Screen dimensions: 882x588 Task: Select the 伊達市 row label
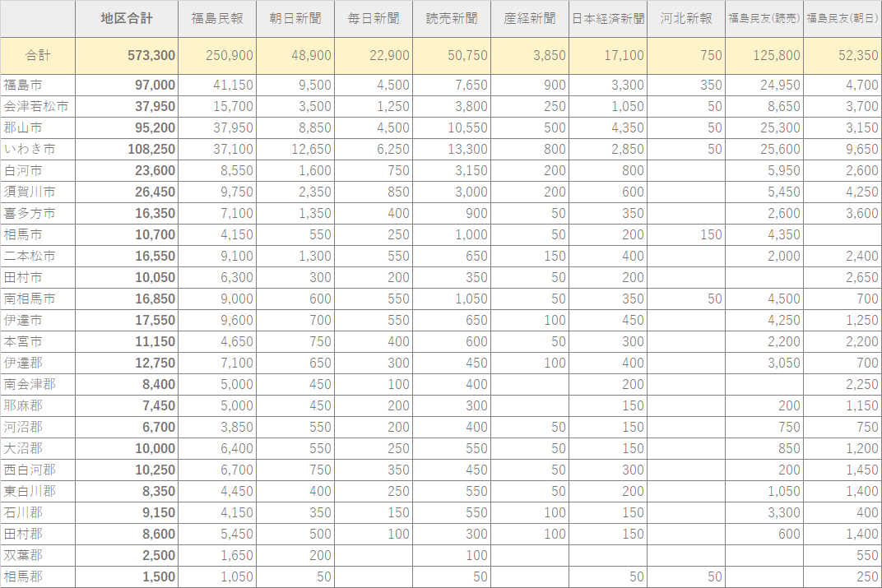click(38, 321)
